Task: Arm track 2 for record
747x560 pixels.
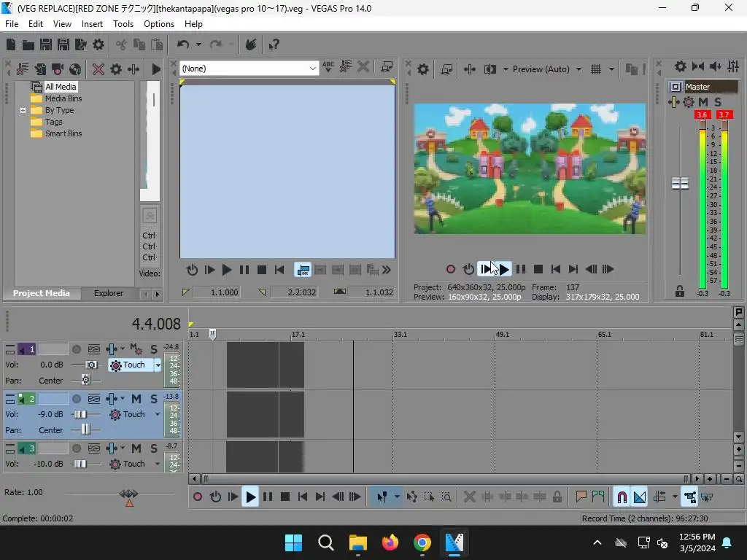Action: [x=76, y=399]
